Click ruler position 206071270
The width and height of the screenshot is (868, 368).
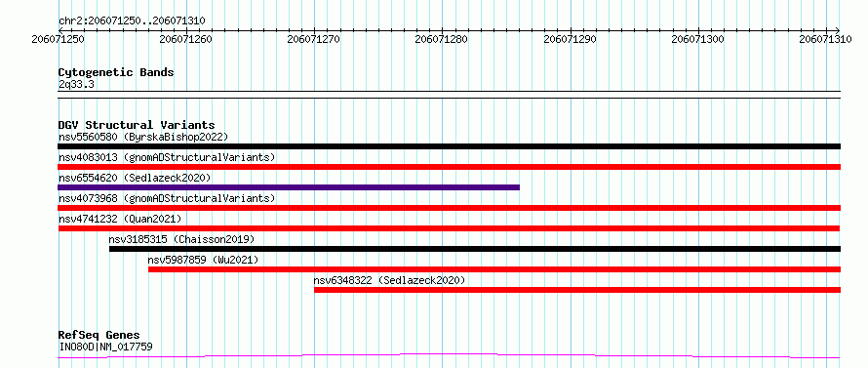coord(314,39)
